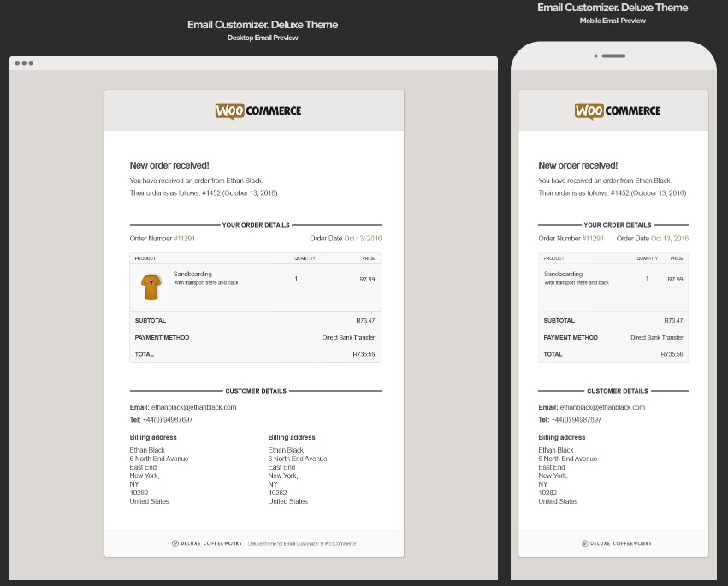Select the YOUR ORDER DETAILS section header

[255, 224]
